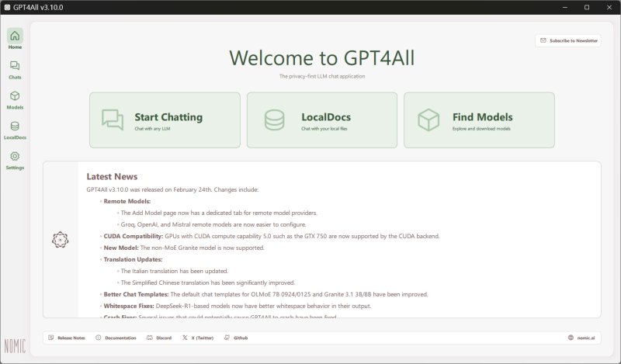Open the Documentation link text
Image resolution: width=621 pixels, height=364 pixels.
pyautogui.click(x=120, y=338)
